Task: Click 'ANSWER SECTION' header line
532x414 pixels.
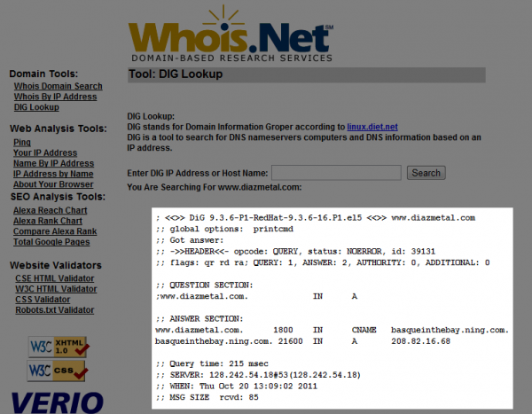Action: [199, 318]
